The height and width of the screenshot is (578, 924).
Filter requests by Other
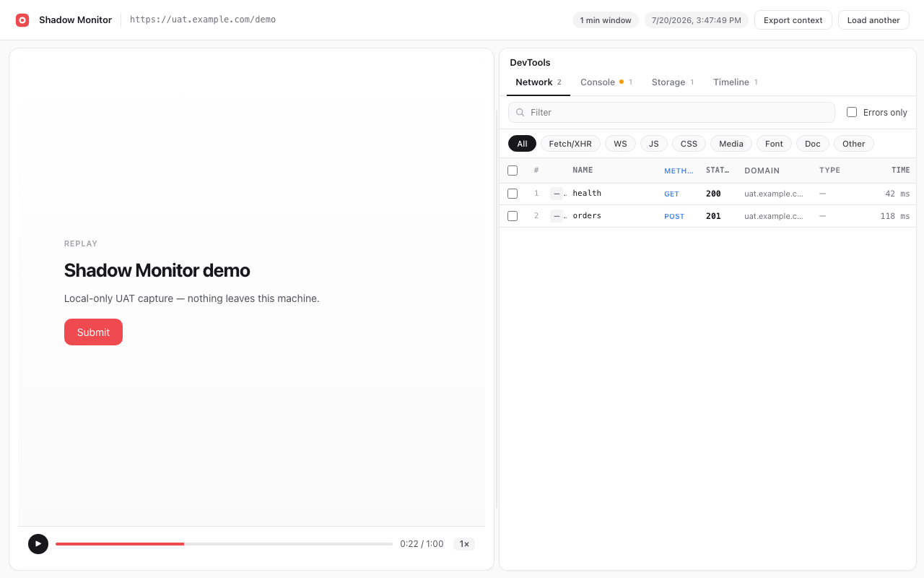[854, 144]
